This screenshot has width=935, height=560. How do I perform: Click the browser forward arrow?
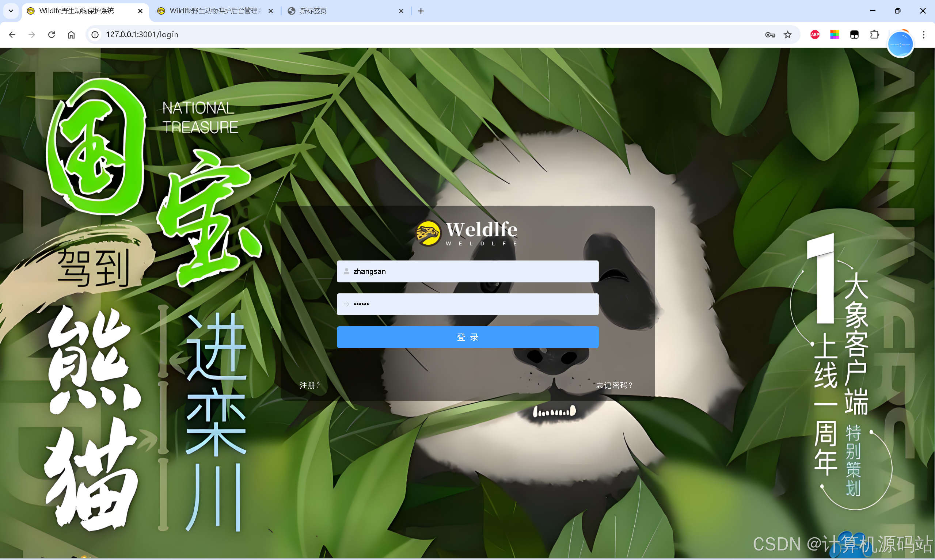point(32,35)
